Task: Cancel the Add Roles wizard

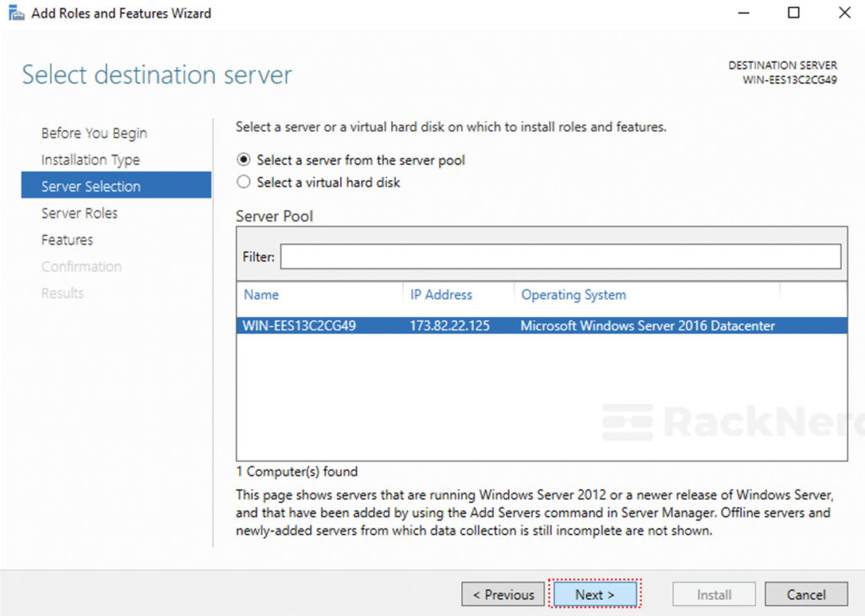Action: tap(806, 594)
